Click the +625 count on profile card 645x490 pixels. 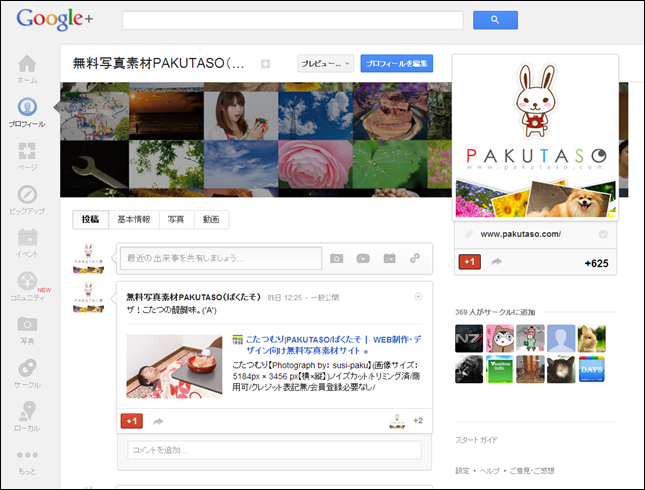click(x=596, y=263)
